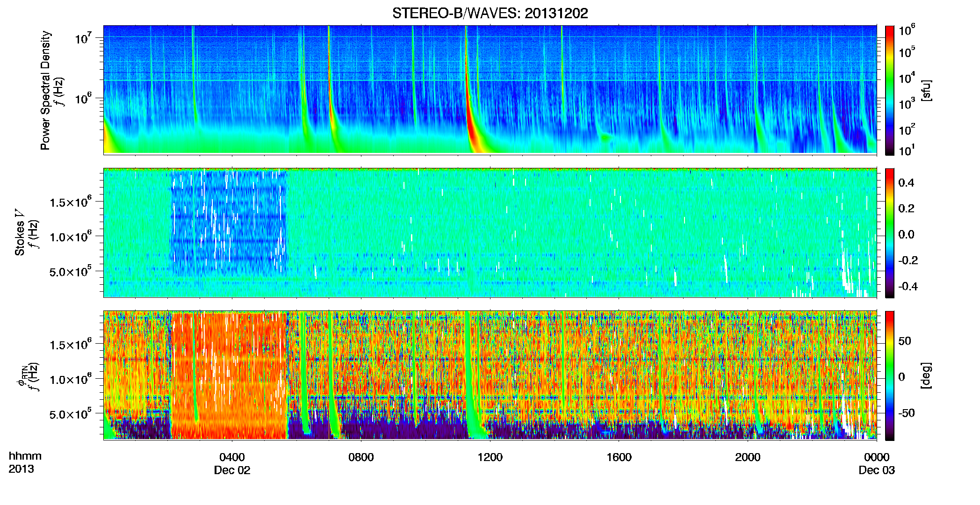Click the Dec 03 date label
This screenshot has height=505, width=980.
877,470
